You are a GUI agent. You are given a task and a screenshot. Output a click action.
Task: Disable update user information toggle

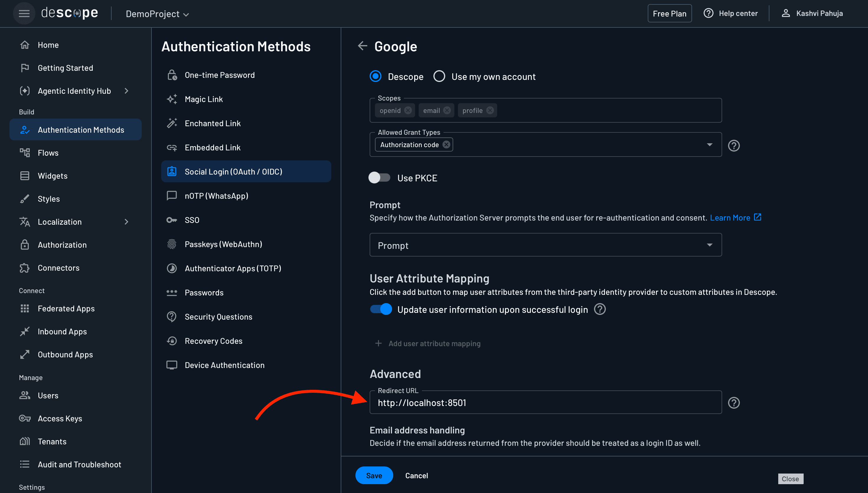381,309
